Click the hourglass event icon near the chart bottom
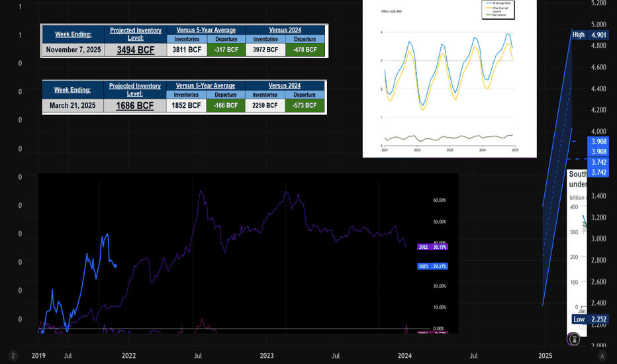This screenshot has width=617, height=364. 574,339
